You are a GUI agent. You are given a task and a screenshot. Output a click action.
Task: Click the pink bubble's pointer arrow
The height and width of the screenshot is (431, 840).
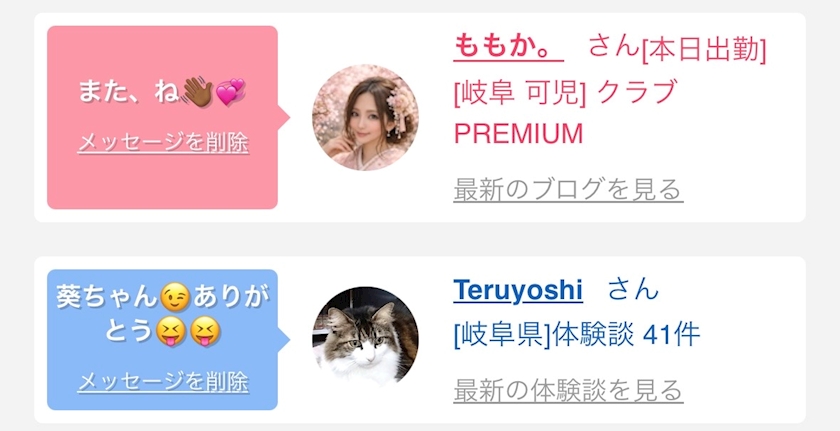pos(284,117)
